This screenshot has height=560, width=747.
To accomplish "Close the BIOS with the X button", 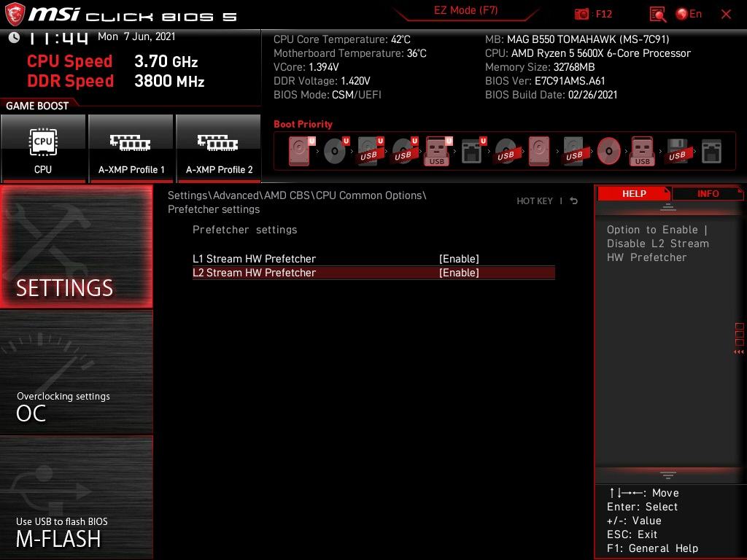I will tap(726, 15).
